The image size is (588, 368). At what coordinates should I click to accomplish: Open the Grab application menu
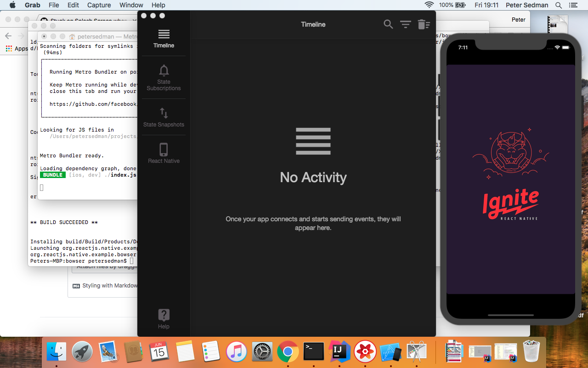[x=32, y=5]
